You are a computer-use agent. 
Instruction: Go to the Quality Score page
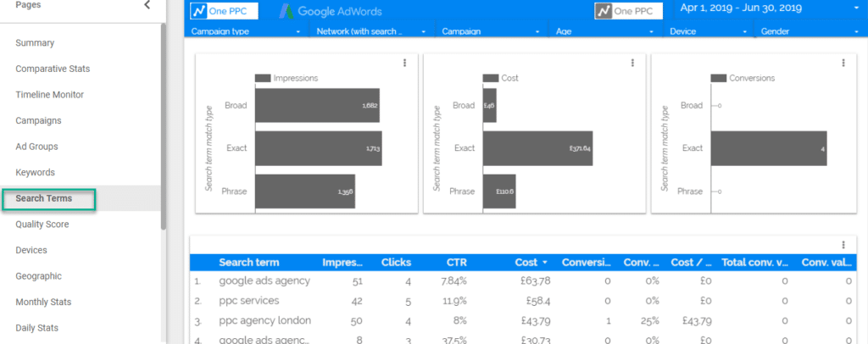42,225
